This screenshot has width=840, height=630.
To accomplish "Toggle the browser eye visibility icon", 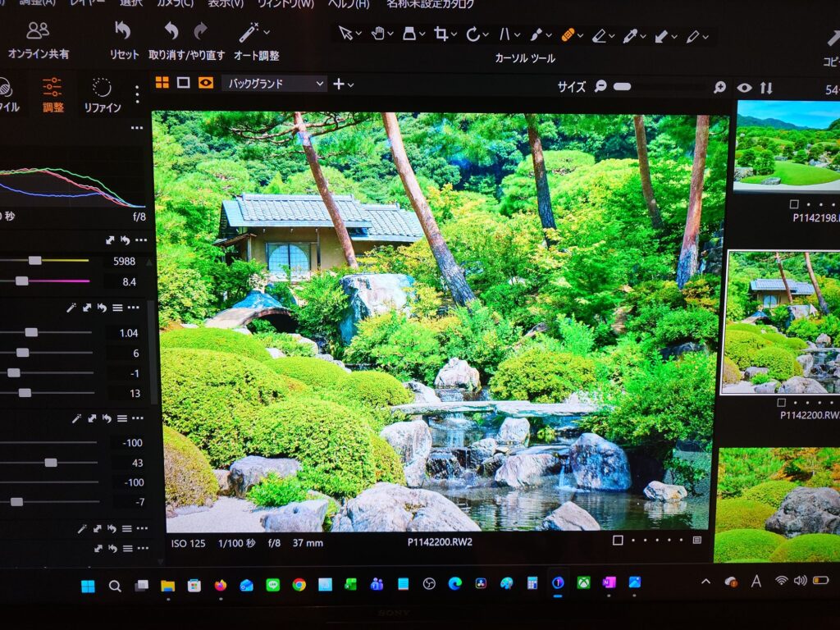I will tap(744, 88).
